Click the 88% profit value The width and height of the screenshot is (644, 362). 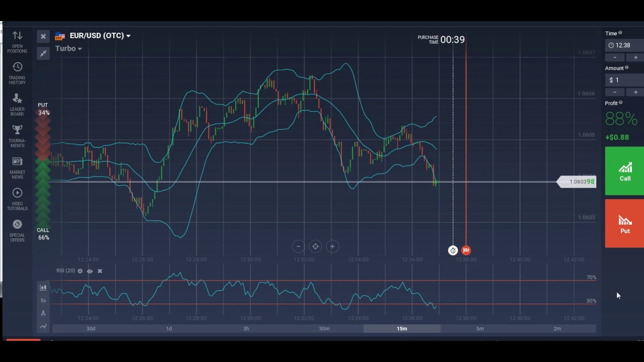(621, 119)
